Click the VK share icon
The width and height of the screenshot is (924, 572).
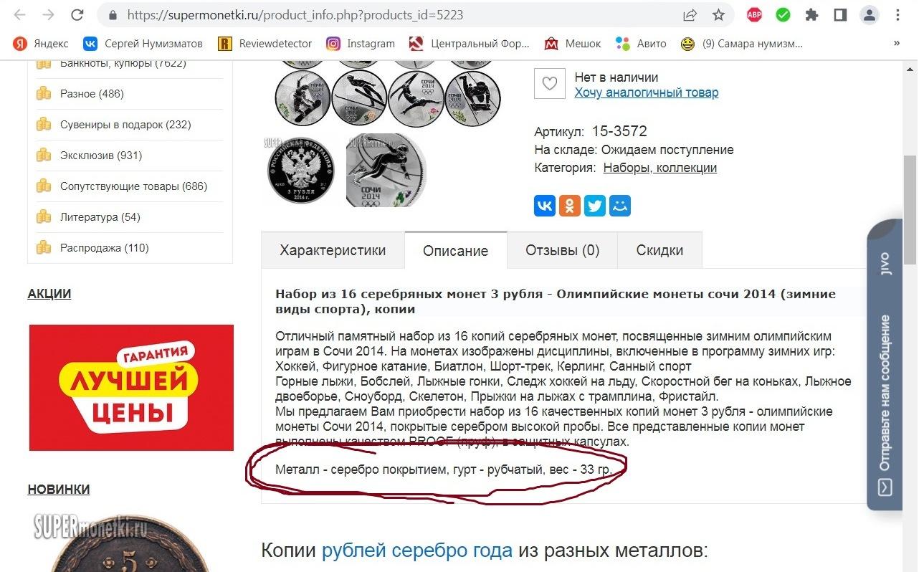(545, 206)
